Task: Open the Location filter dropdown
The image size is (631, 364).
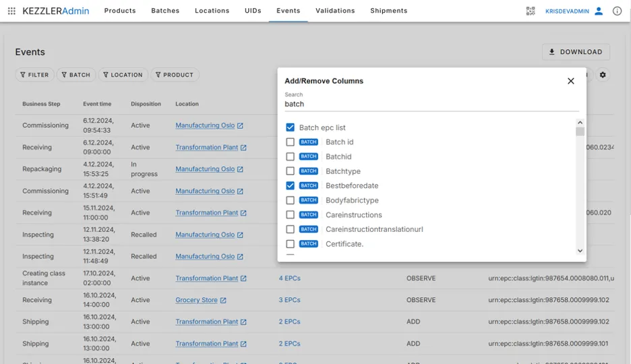Action: click(123, 75)
